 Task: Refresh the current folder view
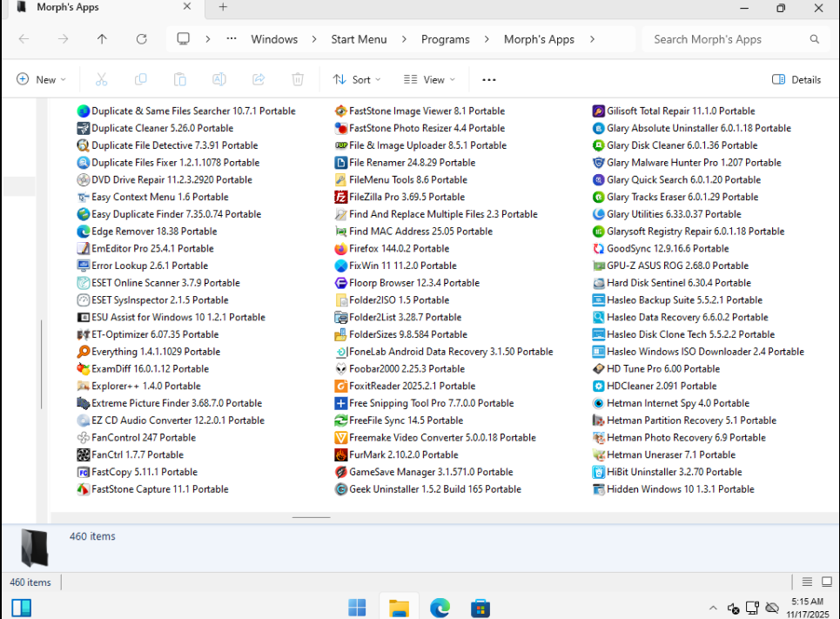coord(141,39)
